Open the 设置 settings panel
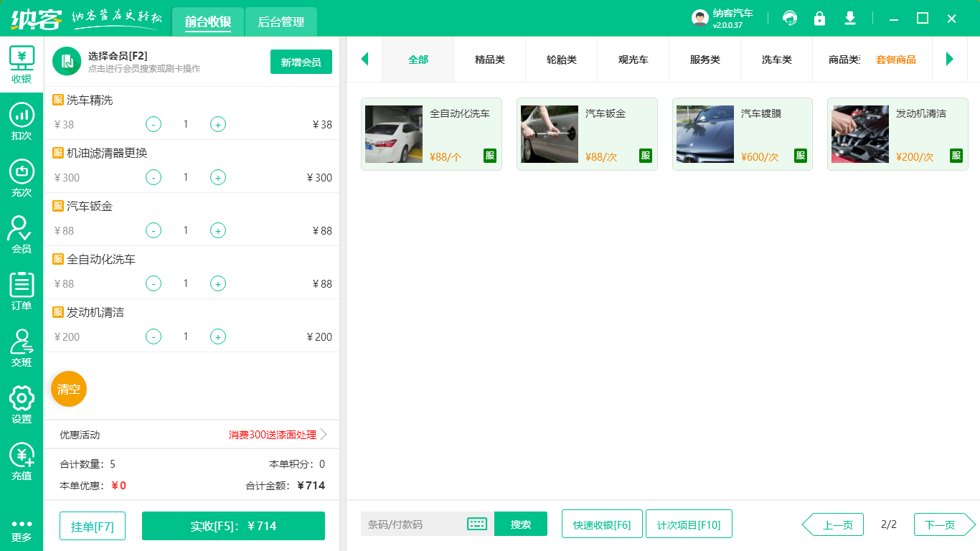 (21, 404)
